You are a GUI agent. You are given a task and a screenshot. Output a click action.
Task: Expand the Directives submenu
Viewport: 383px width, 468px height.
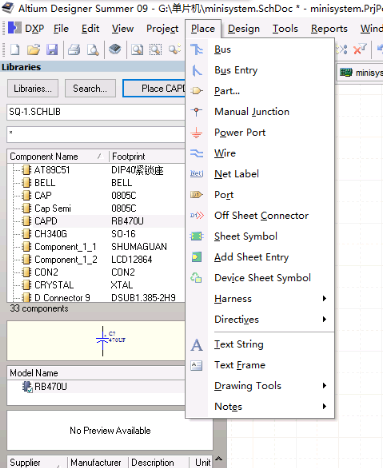[260, 319]
